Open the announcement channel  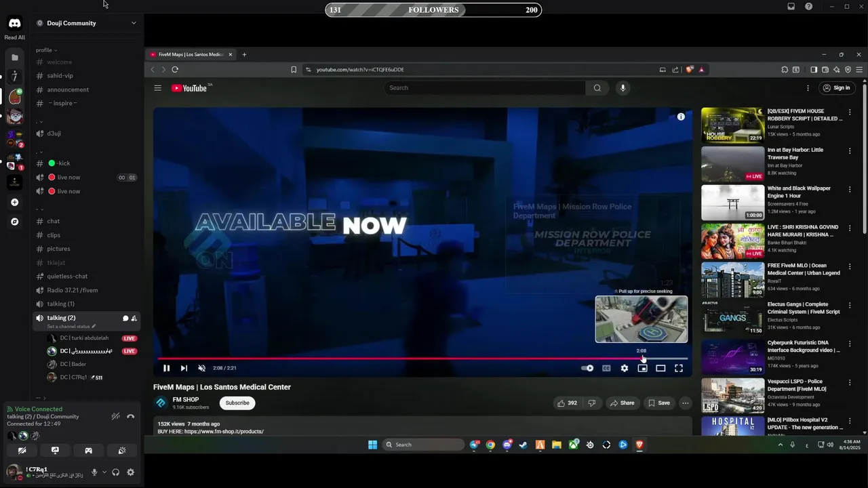pos(68,89)
